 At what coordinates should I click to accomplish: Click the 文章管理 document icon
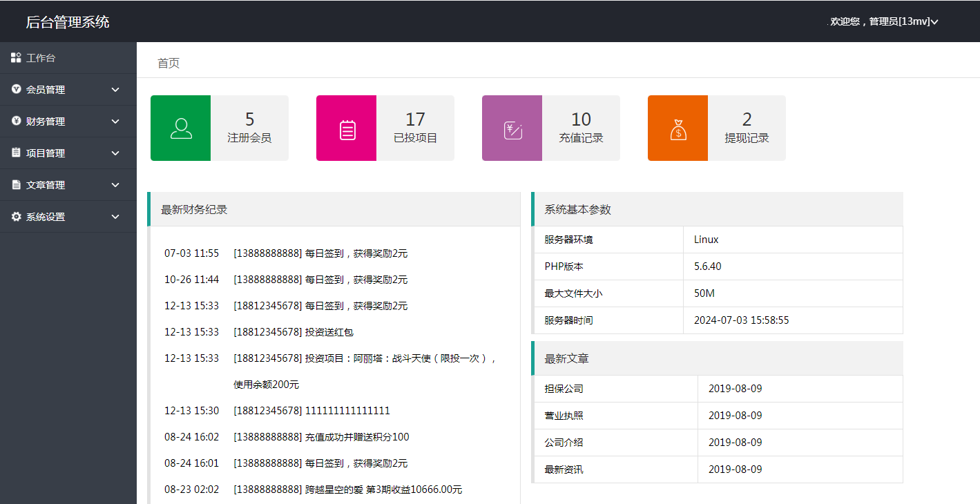(x=16, y=185)
